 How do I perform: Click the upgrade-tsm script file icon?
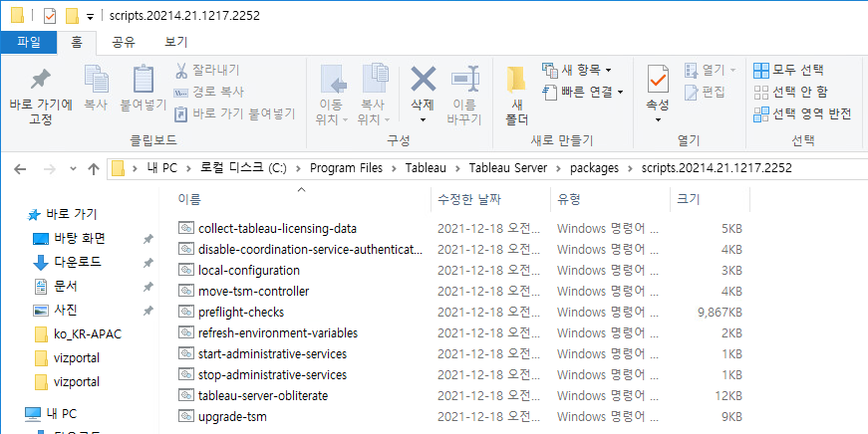pos(186,416)
